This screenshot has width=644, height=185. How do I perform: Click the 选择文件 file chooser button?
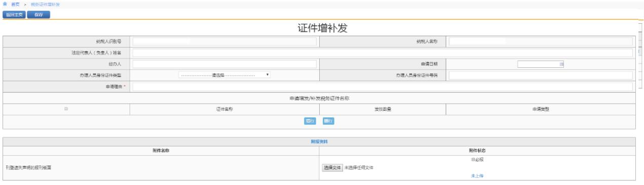[x=332, y=167]
